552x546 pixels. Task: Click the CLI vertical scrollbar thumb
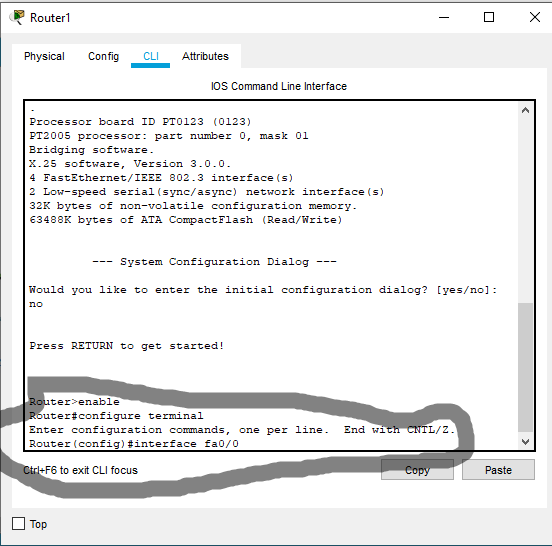point(525,367)
